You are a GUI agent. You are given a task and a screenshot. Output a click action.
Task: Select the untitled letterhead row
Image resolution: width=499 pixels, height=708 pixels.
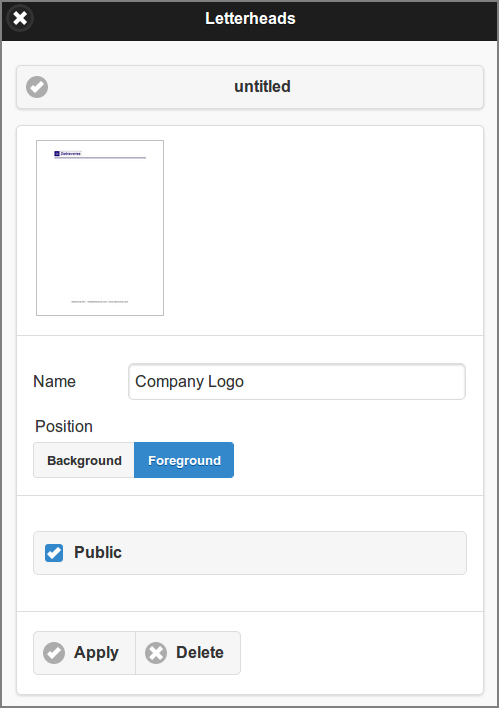point(250,87)
